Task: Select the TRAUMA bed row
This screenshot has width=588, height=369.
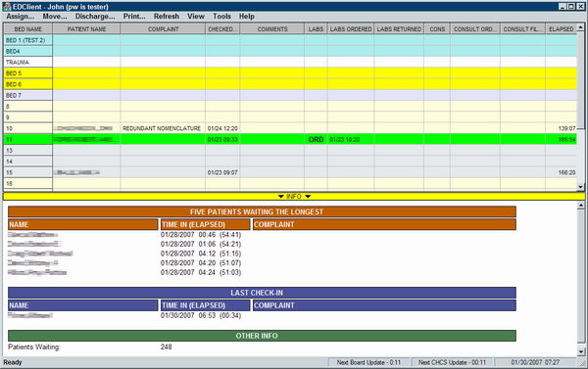Action: click(290, 63)
